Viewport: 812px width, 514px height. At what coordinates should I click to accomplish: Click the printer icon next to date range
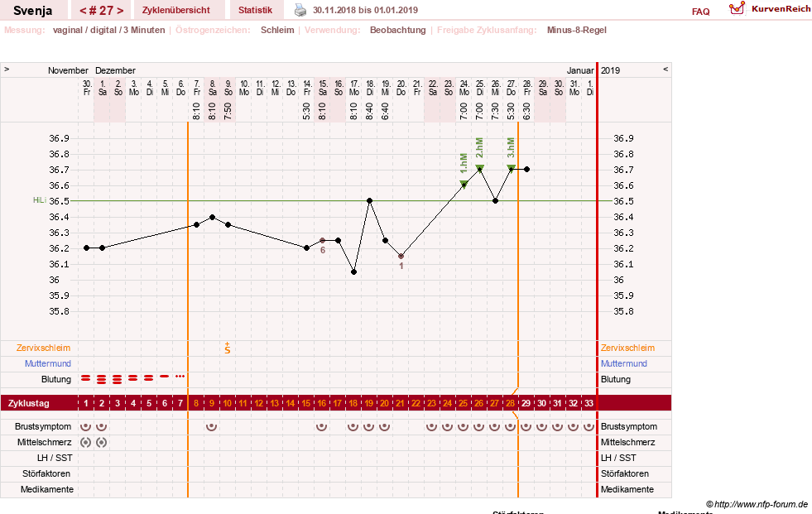(x=300, y=10)
